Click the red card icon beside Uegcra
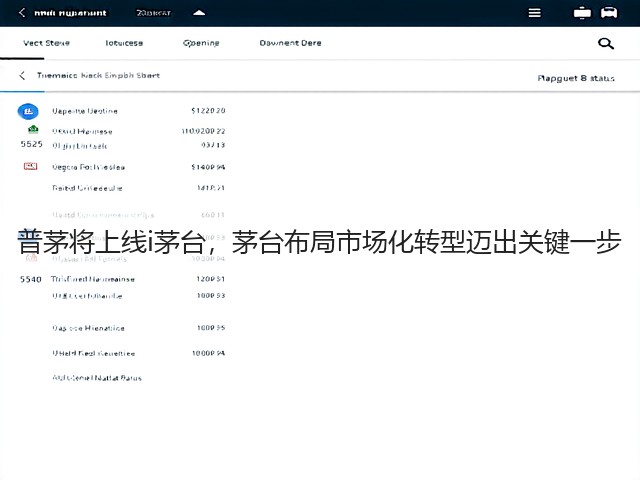This screenshot has width=640, height=480. click(31, 166)
